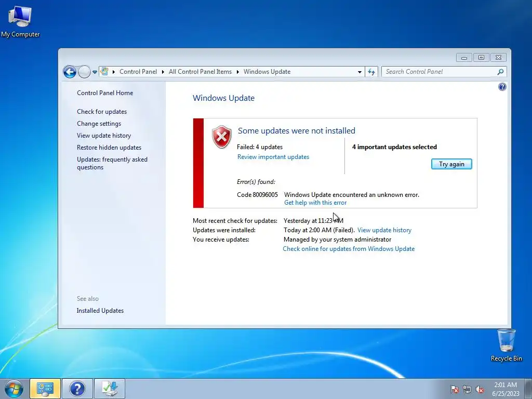Click 'Some updates were not installed' heading
The width and height of the screenshot is (532, 399).
[x=296, y=130]
